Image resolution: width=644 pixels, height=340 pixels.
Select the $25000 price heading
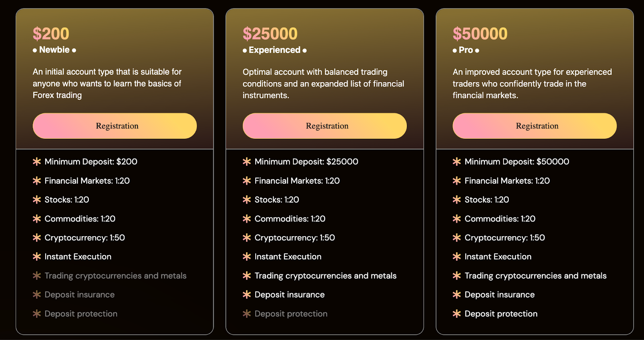[x=270, y=34]
